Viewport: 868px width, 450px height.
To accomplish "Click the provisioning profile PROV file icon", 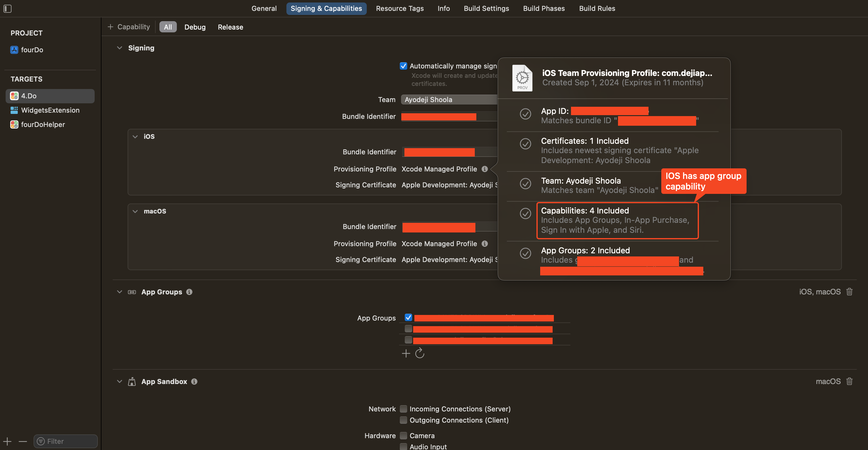I will coord(522,78).
